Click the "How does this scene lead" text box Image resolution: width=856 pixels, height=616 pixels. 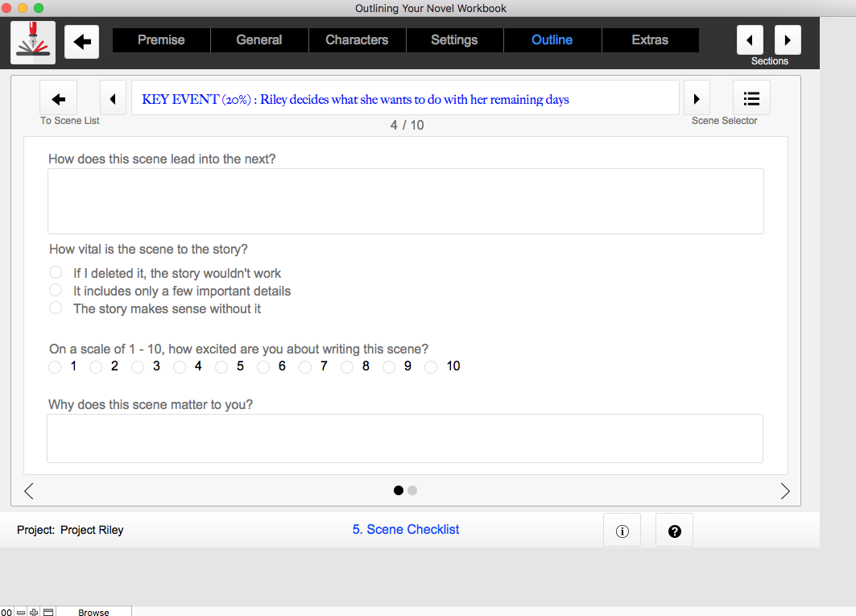point(406,201)
